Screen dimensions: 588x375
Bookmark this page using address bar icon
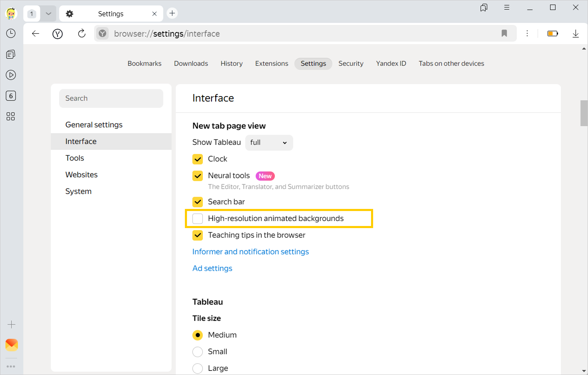point(504,34)
